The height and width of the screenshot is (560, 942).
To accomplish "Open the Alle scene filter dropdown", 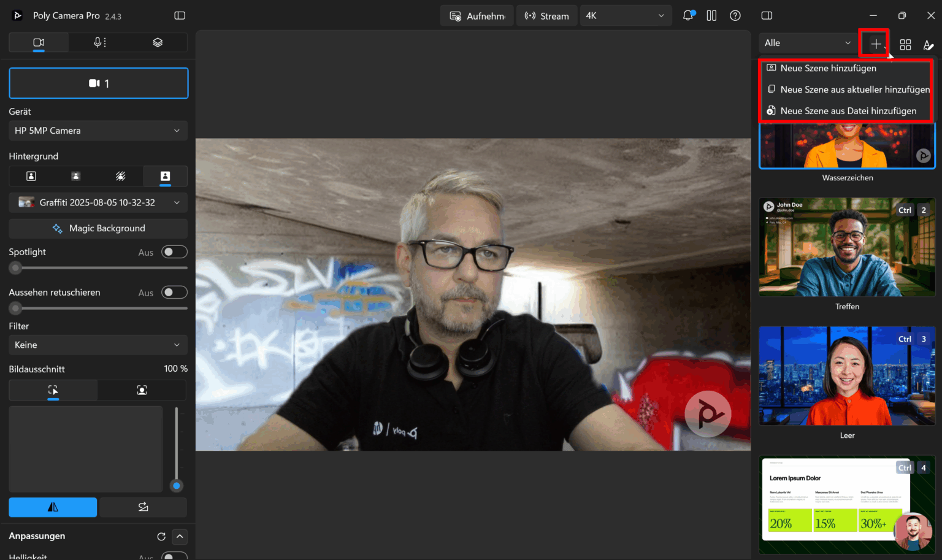I will point(808,43).
